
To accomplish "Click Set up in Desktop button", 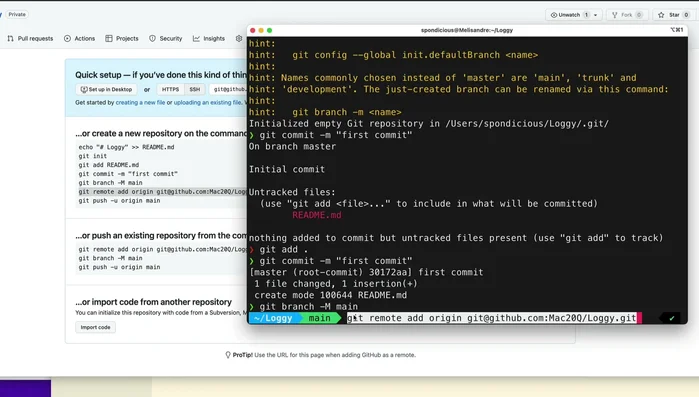I will [x=106, y=90].
